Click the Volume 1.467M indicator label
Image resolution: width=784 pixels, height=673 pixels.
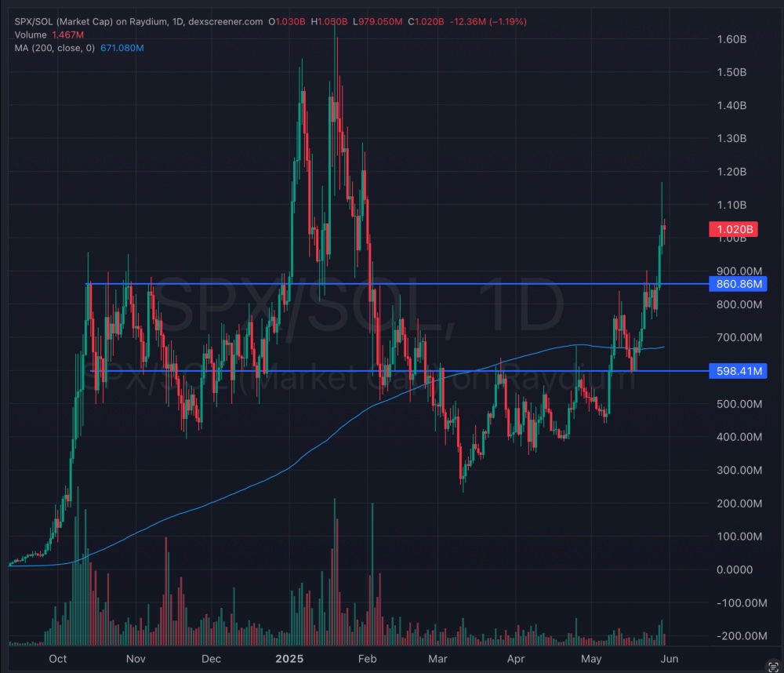click(49, 35)
